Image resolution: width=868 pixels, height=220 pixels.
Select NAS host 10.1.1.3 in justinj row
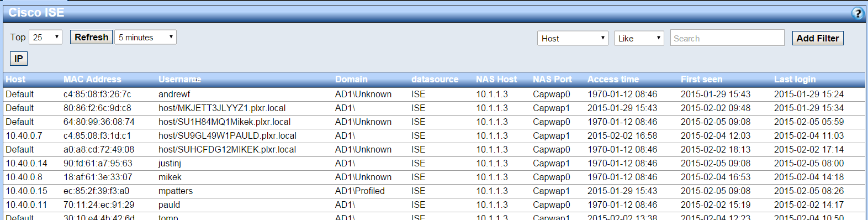492,163
